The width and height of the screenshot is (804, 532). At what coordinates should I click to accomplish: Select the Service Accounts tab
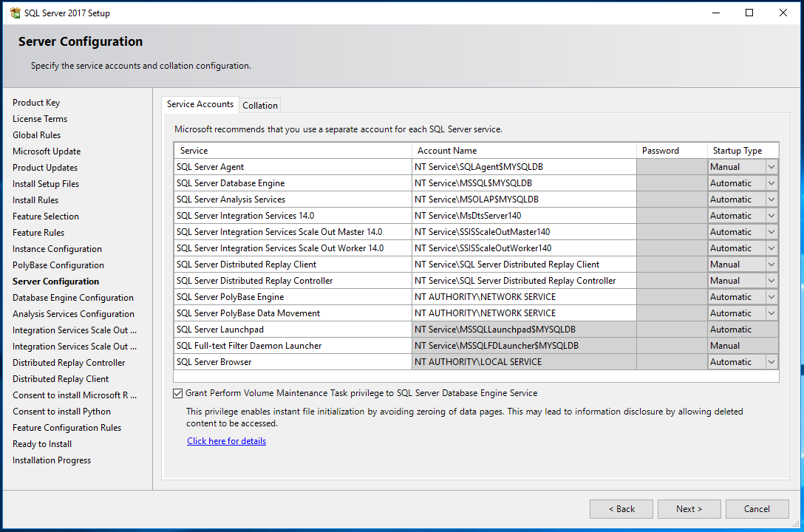(200, 105)
